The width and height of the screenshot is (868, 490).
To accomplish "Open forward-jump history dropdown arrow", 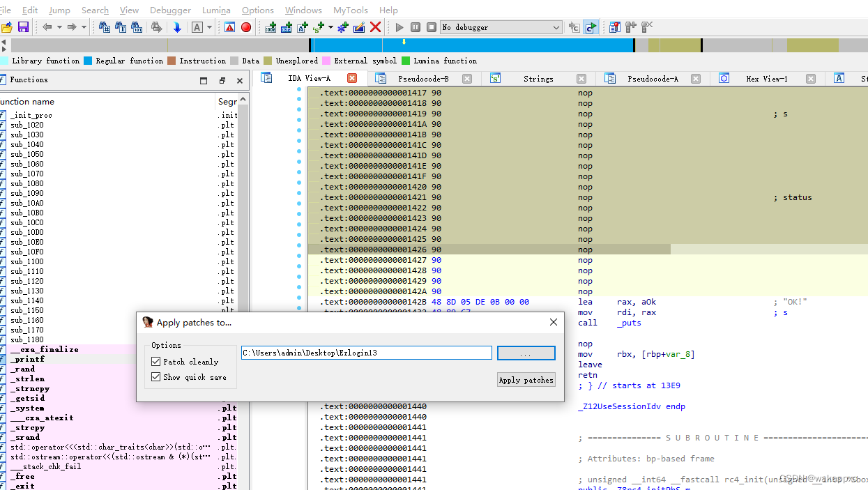I will (x=84, y=27).
